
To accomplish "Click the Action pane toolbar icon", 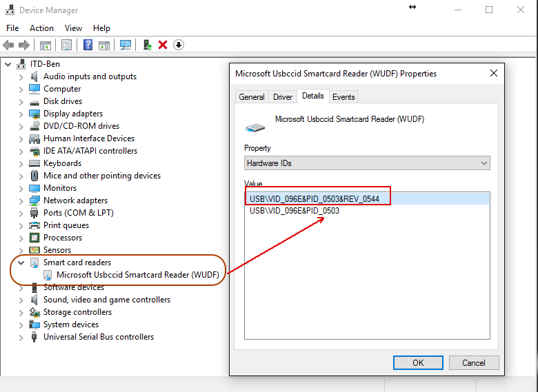I will click(104, 45).
